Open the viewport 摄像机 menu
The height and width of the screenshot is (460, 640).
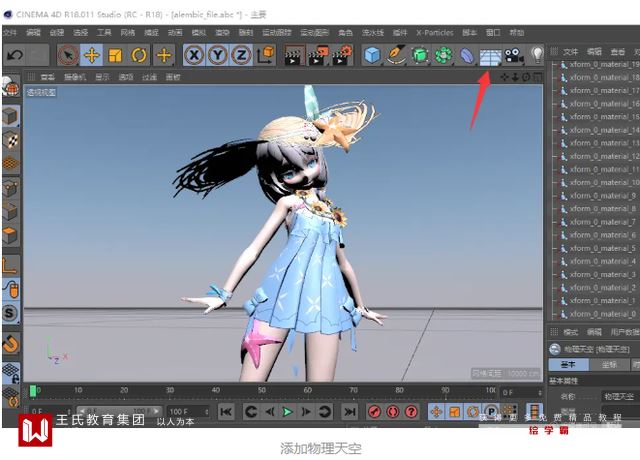(75, 77)
